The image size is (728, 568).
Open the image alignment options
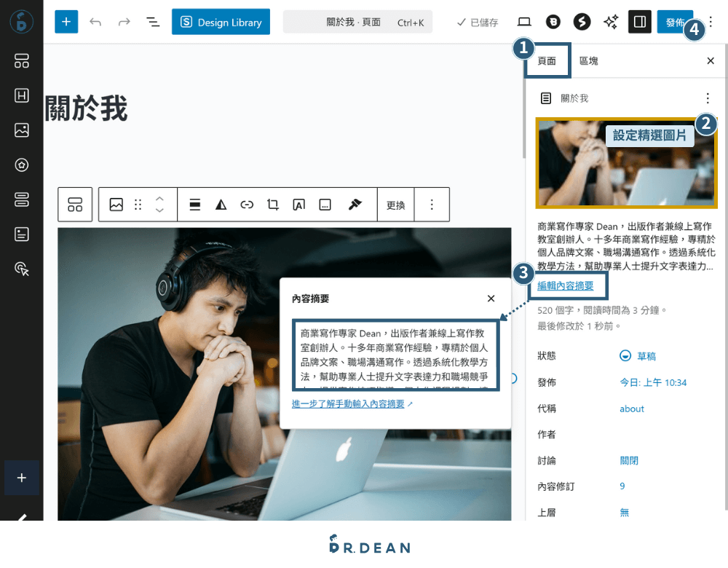tap(195, 205)
